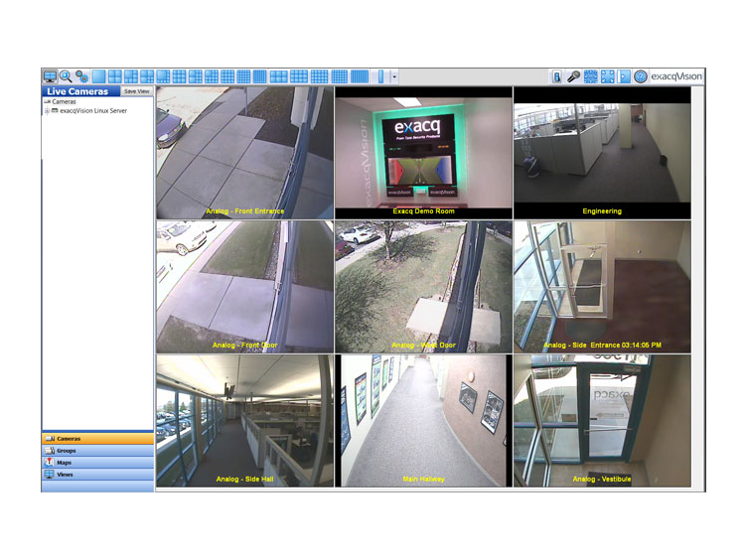747x560 pixels.
Task: Select the Main Hallway camera feed
Action: click(x=423, y=420)
